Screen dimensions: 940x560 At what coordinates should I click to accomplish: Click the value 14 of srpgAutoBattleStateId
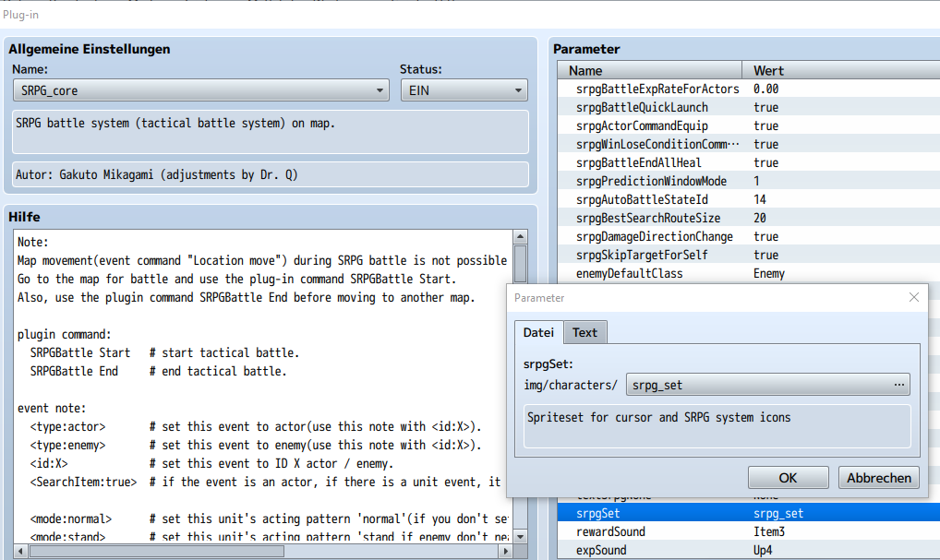click(x=760, y=199)
